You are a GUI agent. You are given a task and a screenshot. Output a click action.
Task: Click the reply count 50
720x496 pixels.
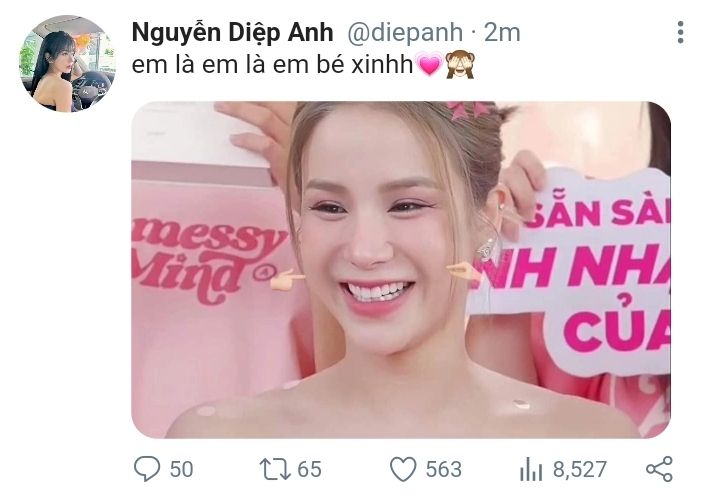pyautogui.click(x=181, y=469)
